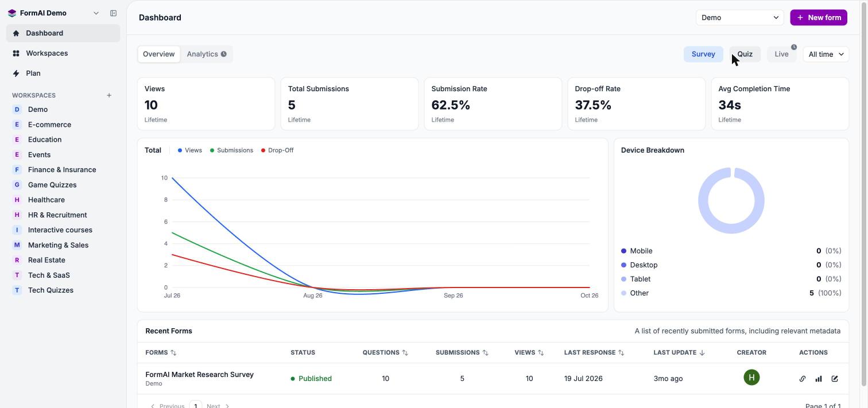Open FormAI Market Research Survey form
Image resolution: width=868 pixels, height=408 pixels.
[x=199, y=375]
